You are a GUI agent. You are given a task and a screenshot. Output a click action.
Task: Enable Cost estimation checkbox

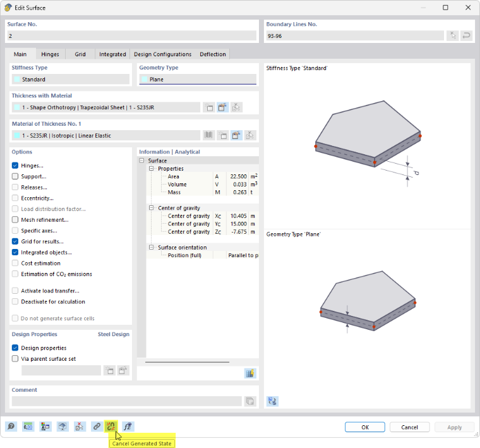pyautogui.click(x=15, y=263)
